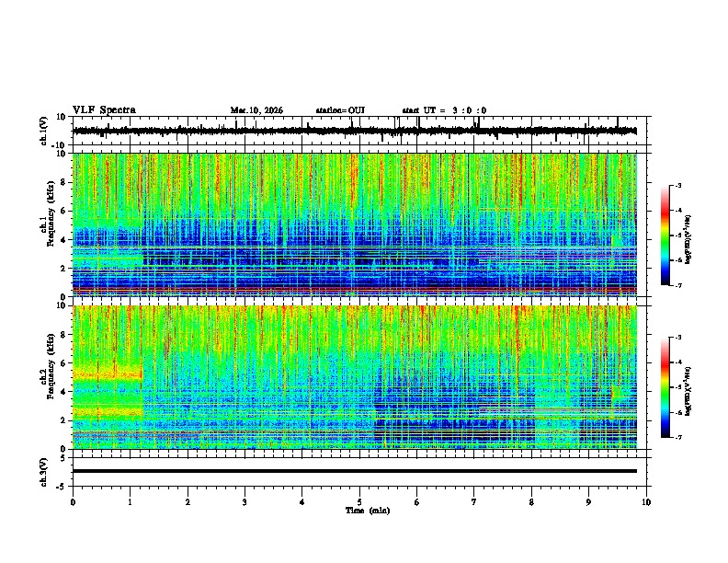Click the ch.1 "Frequency (kHz)" axis label

click(51, 214)
